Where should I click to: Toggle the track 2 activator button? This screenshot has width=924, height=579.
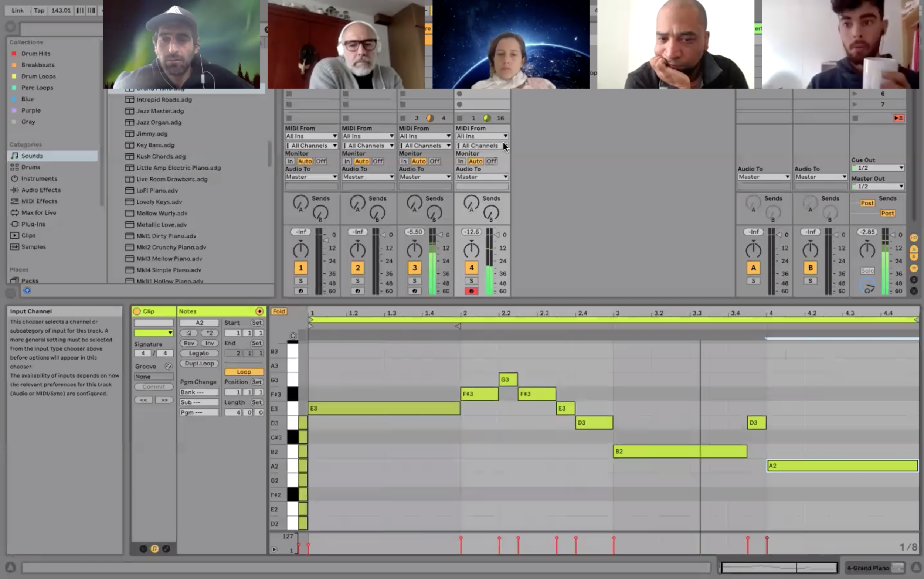(358, 268)
